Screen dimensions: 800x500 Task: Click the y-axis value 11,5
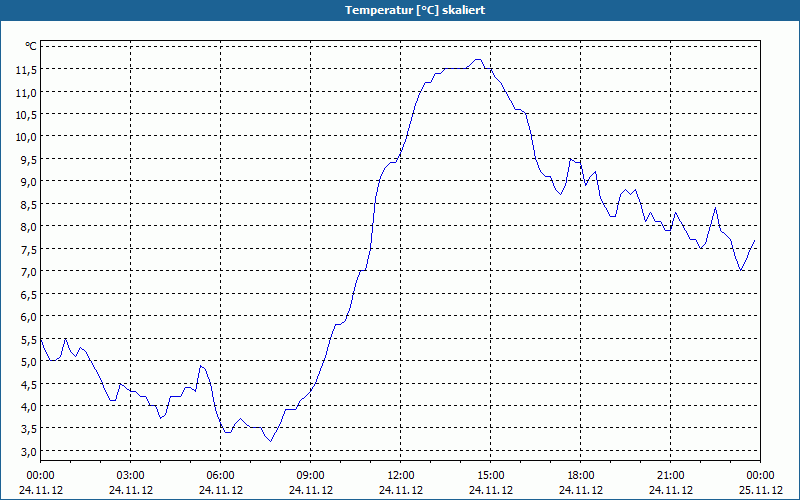[x=26, y=70]
